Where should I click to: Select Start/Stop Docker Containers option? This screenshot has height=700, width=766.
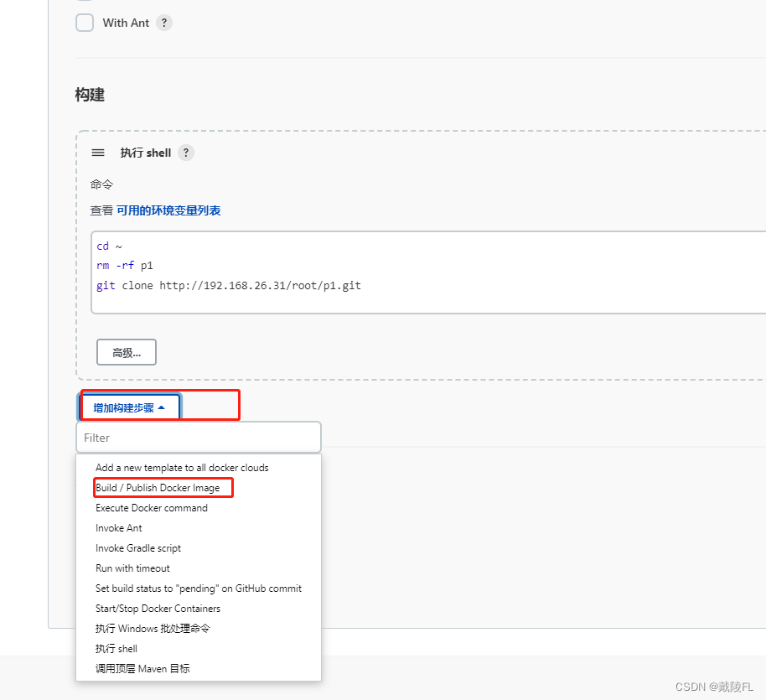click(x=158, y=609)
